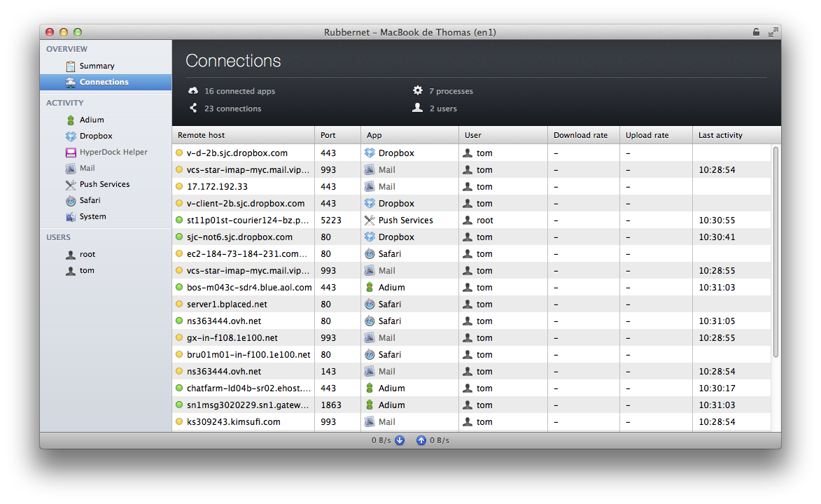821x504 pixels.
Task: Click the root user icon in sidebar
Action: [x=71, y=255]
